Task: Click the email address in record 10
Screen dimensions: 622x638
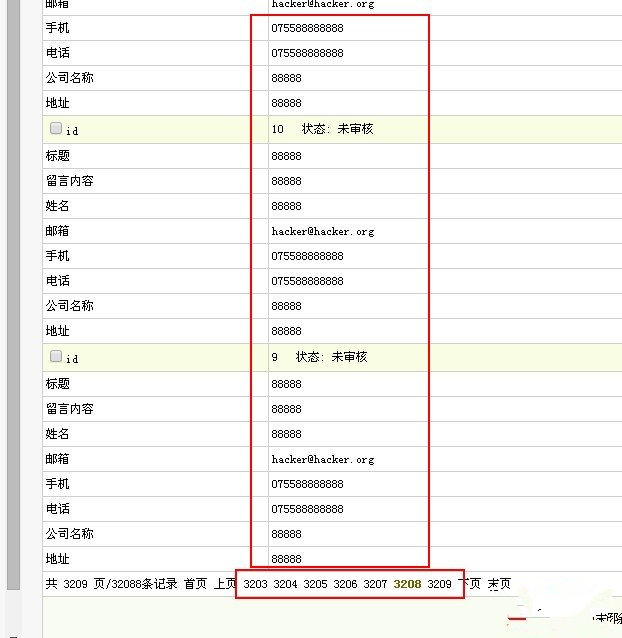Action: click(x=322, y=231)
